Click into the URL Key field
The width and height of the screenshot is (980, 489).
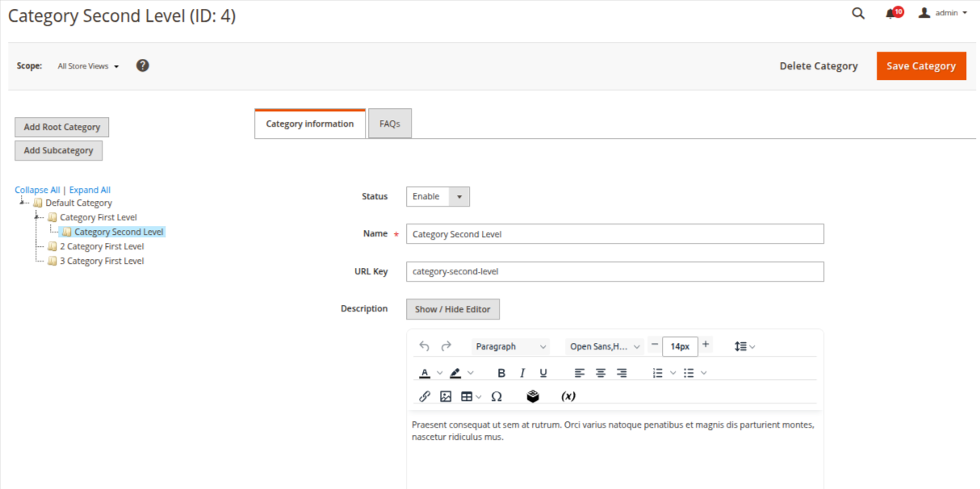tap(614, 272)
